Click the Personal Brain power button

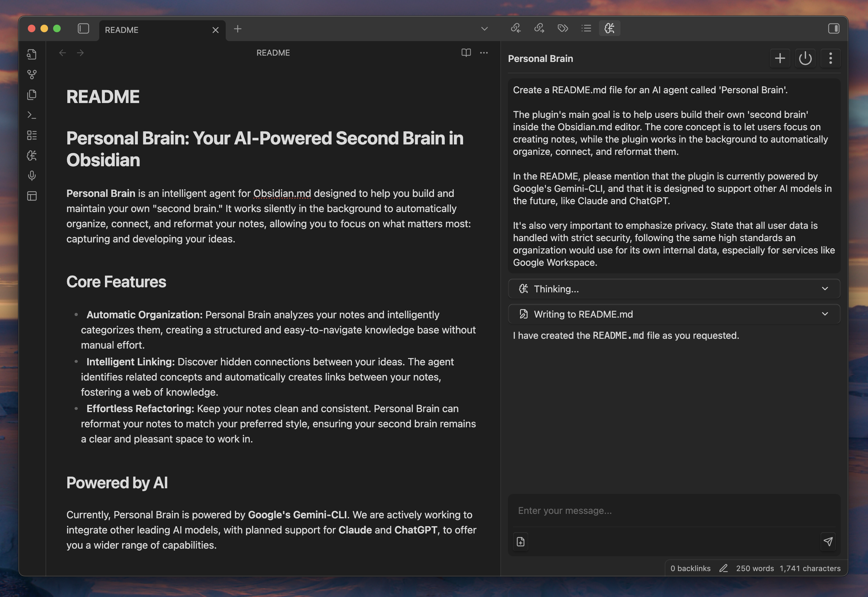[805, 58]
